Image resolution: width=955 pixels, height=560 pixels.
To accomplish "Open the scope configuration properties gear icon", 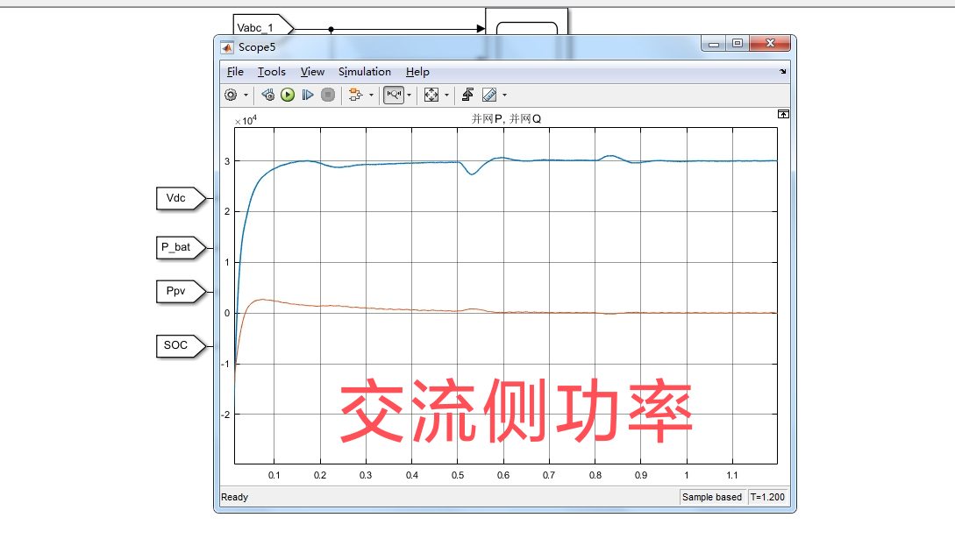I will 230,95.
